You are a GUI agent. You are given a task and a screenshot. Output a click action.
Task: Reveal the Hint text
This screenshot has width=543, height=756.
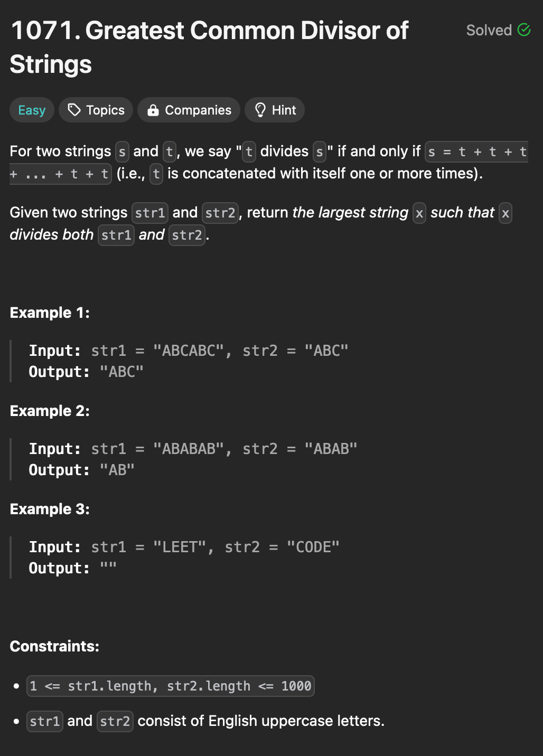275,110
